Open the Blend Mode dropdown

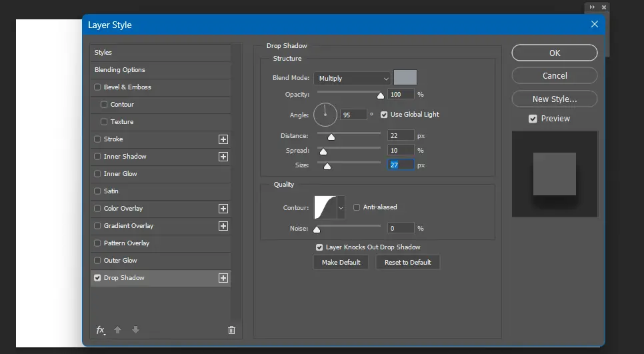tap(352, 78)
